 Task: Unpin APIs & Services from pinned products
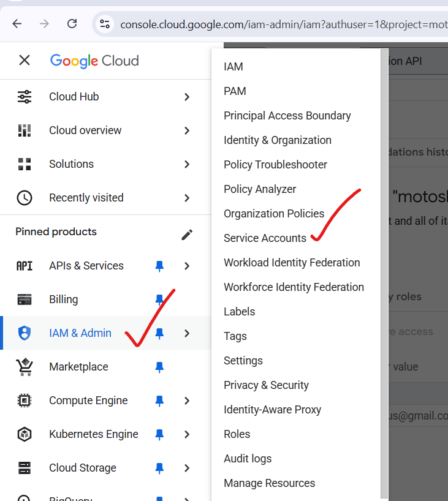[x=159, y=266]
